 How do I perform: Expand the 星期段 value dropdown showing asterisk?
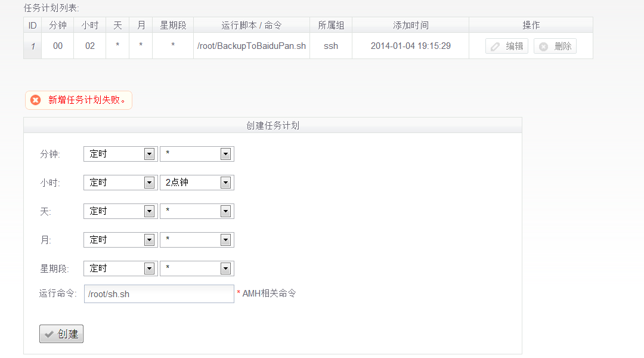pos(197,268)
